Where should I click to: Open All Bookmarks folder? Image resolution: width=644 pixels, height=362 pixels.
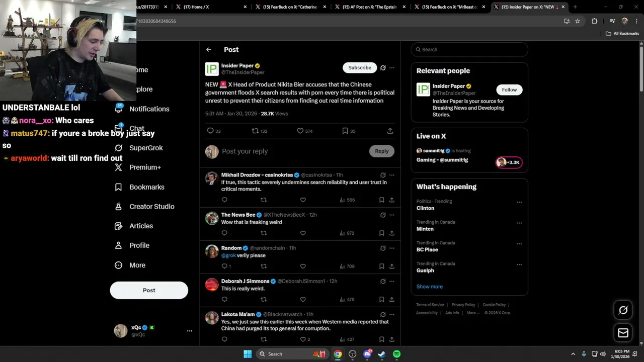coord(622,34)
